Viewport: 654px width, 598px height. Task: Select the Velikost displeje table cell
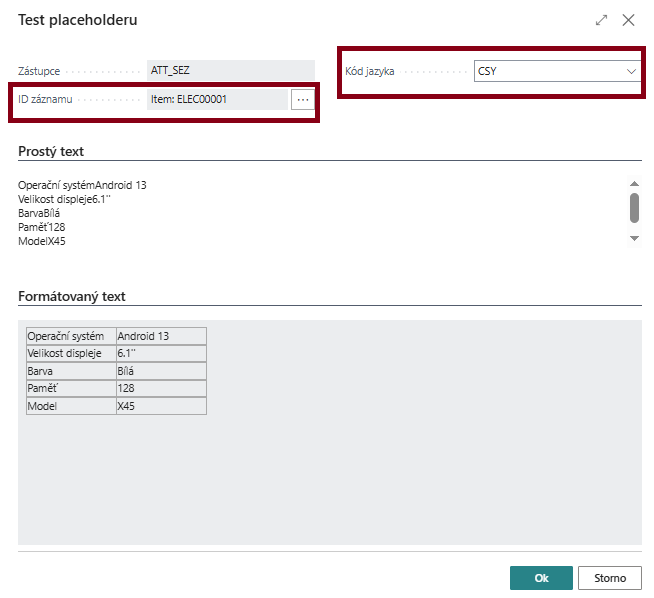point(71,354)
